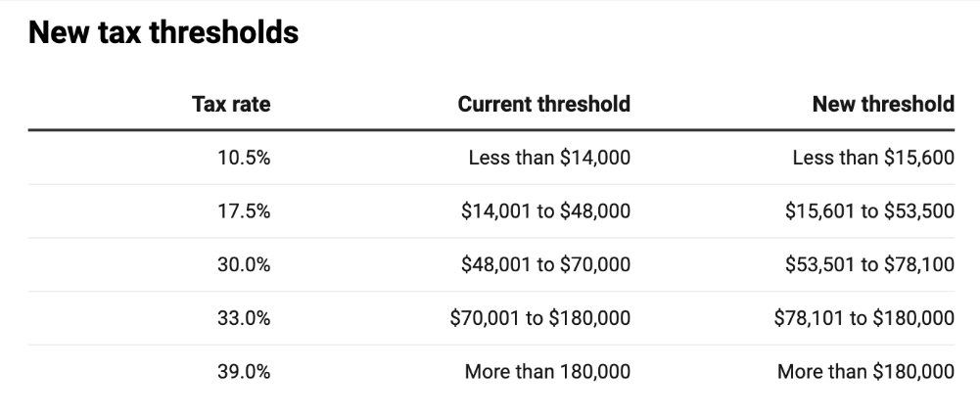Screen dimensions: 980x419
Task: Click the 30.0% tax rate cell
Action: [244, 264]
